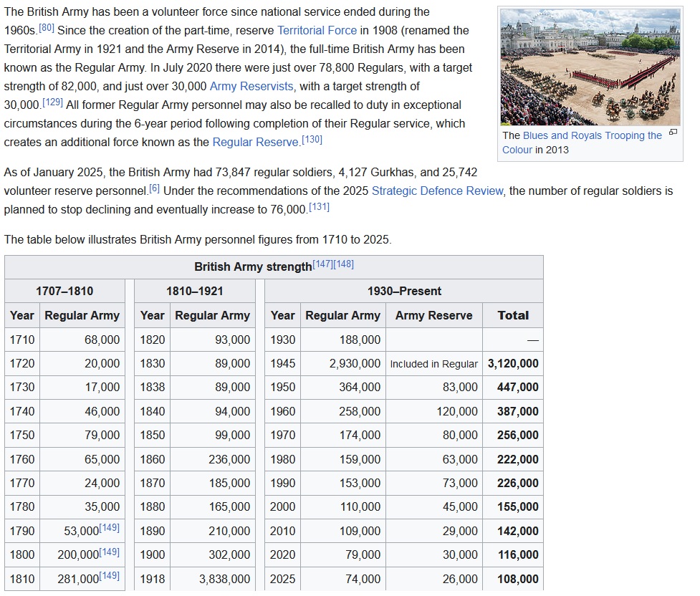Click citation [149] in the 1810 row

109,575
